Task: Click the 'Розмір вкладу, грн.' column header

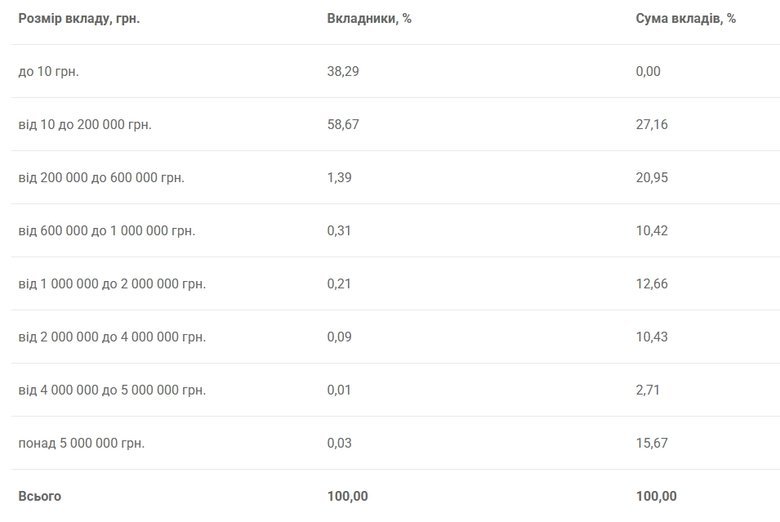Action: coord(79,19)
